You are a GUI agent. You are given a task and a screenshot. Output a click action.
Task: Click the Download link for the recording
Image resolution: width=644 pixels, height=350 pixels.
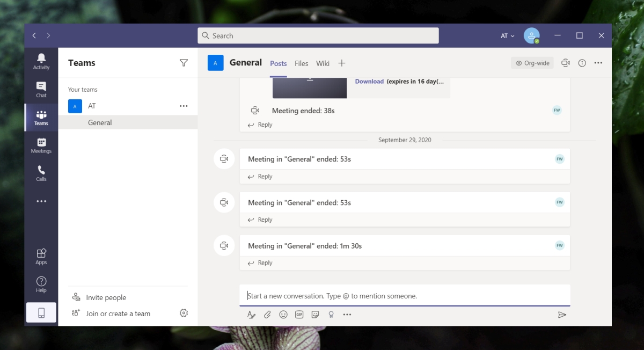pyautogui.click(x=369, y=81)
